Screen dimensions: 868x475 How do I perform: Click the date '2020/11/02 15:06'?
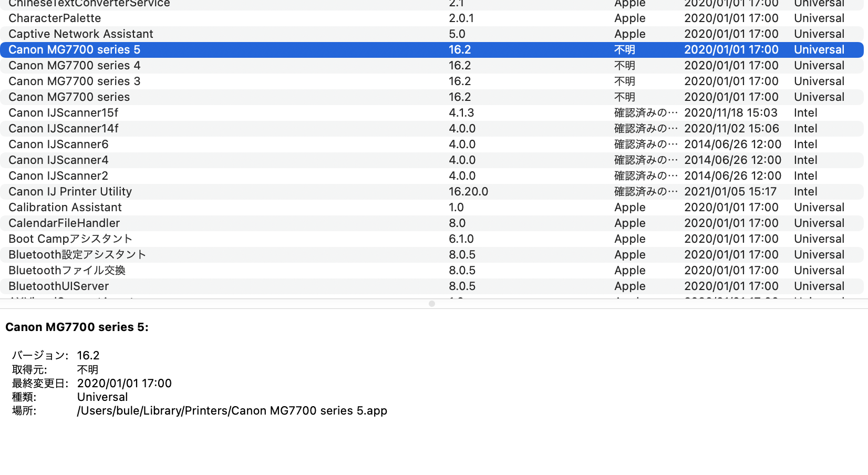point(731,129)
